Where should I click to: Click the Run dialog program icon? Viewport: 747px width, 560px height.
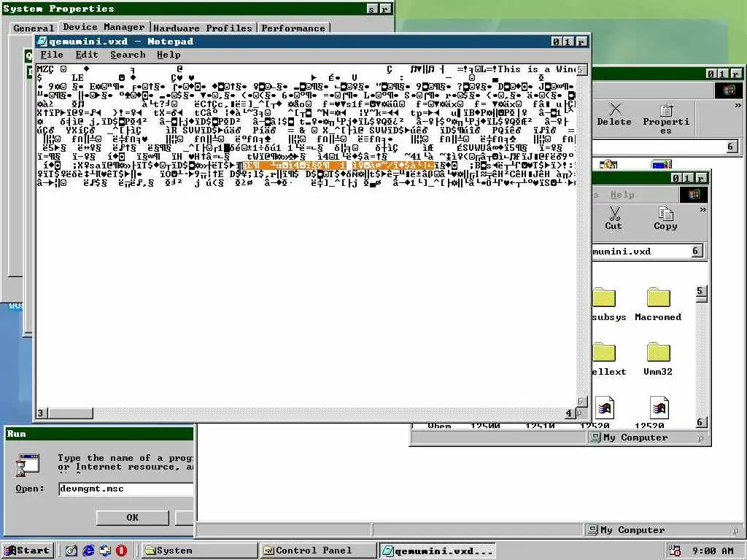28,464
